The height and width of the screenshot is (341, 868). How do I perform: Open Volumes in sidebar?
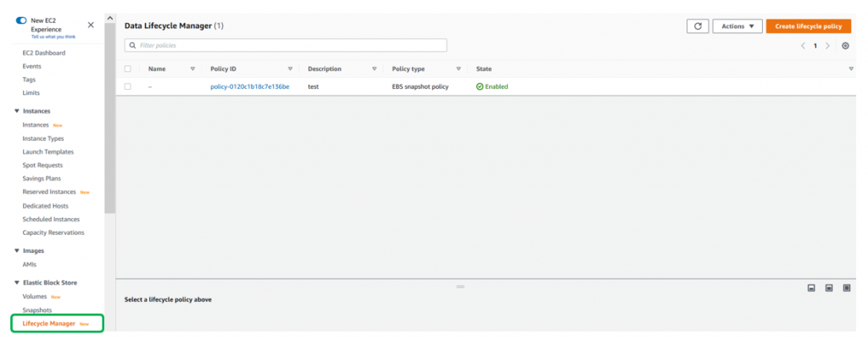click(x=34, y=297)
